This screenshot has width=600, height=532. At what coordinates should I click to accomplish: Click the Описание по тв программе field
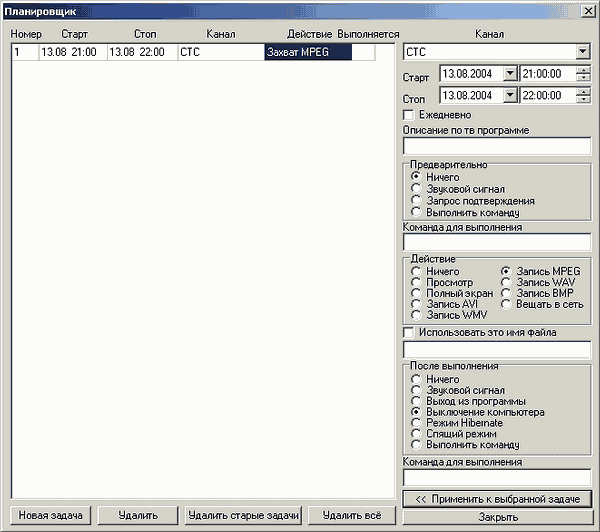497,147
